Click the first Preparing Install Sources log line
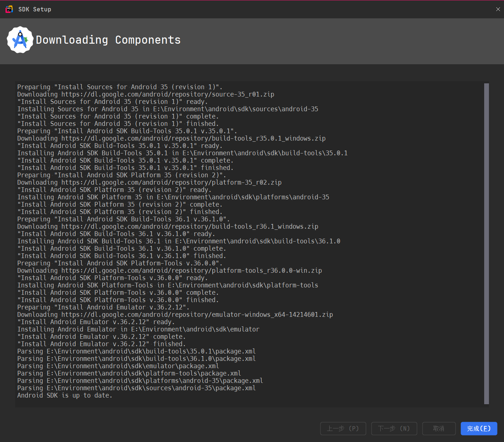The height and width of the screenshot is (442, 504). (120, 87)
